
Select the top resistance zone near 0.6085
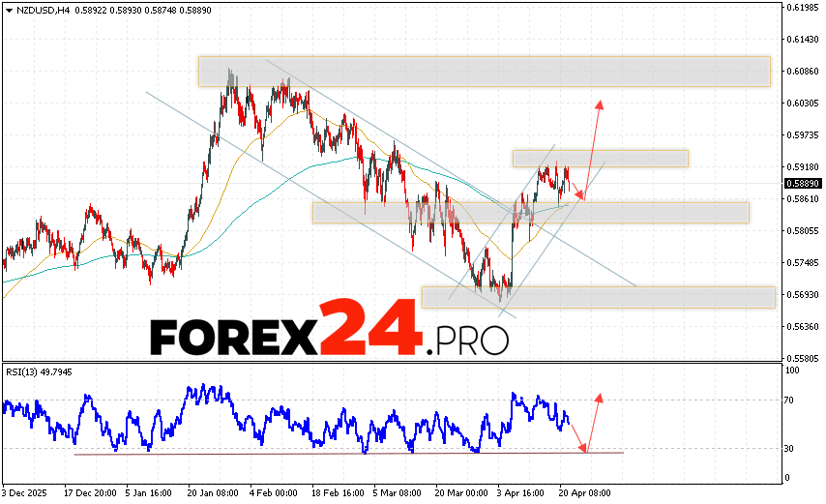click(484, 72)
